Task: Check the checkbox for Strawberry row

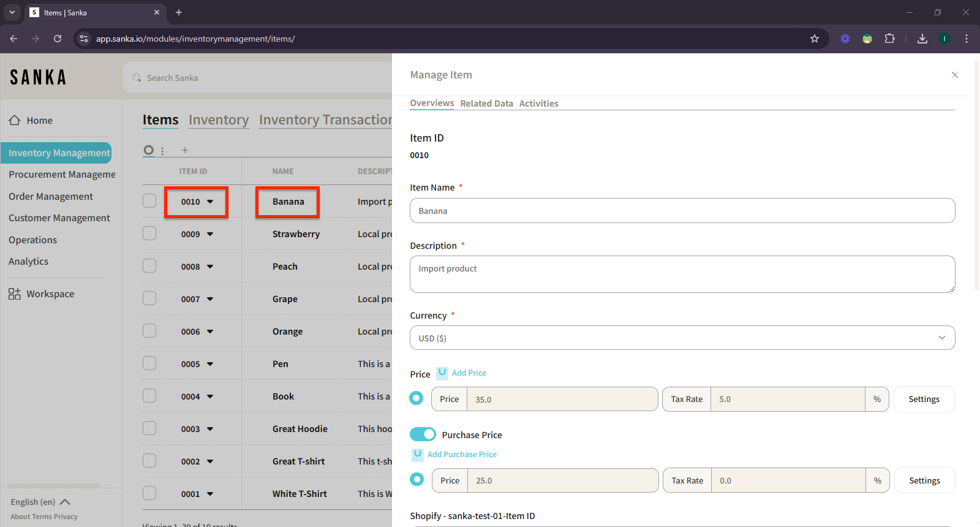Action: tap(149, 233)
